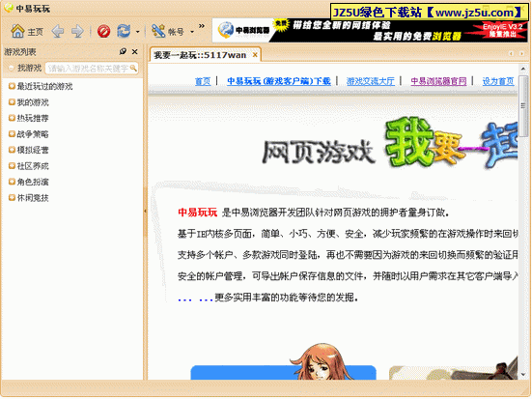Click the magnifier search icon in search box
The height and width of the screenshot is (399, 532).
(133, 68)
